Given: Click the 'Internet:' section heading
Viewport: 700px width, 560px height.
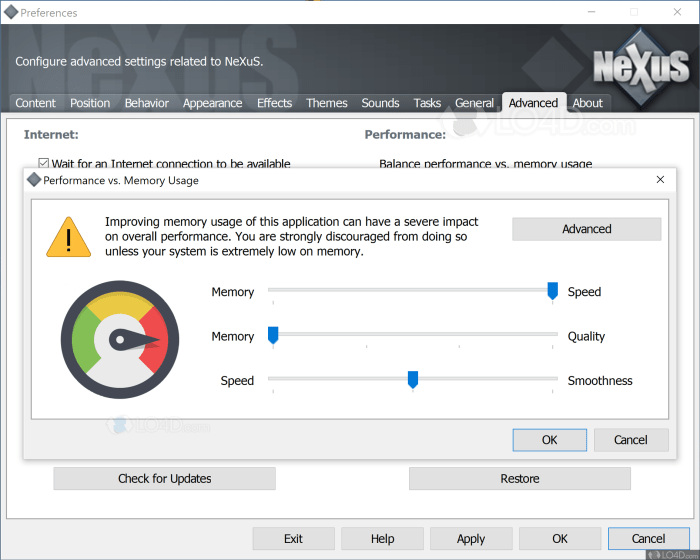Looking at the screenshot, I should (x=51, y=134).
